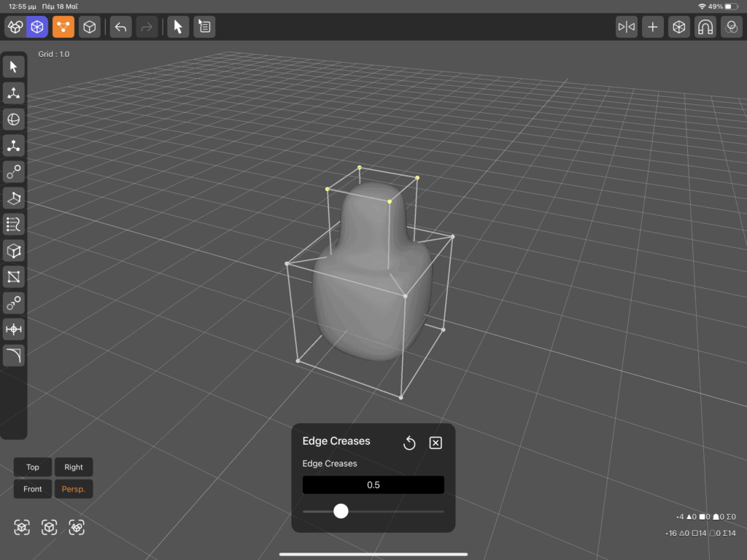Select the wireframe cube tool in left sidebar
The height and width of the screenshot is (560, 747).
[x=13, y=251]
